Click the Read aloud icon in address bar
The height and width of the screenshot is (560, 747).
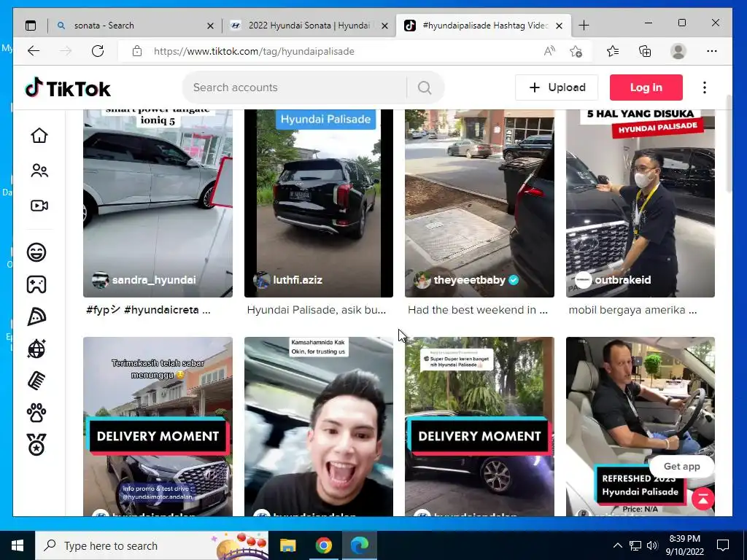[x=549, y=51]
